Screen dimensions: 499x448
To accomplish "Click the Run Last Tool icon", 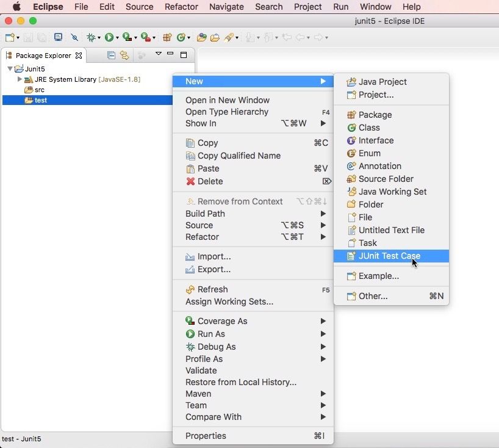I will (146, 37).
